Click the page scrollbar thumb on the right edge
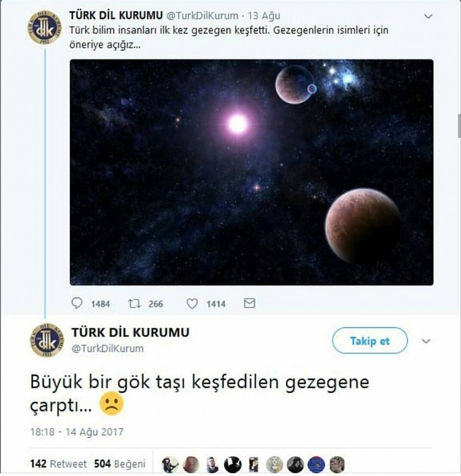The width and height of the screenshot is (461, 476). coord(460,126)
